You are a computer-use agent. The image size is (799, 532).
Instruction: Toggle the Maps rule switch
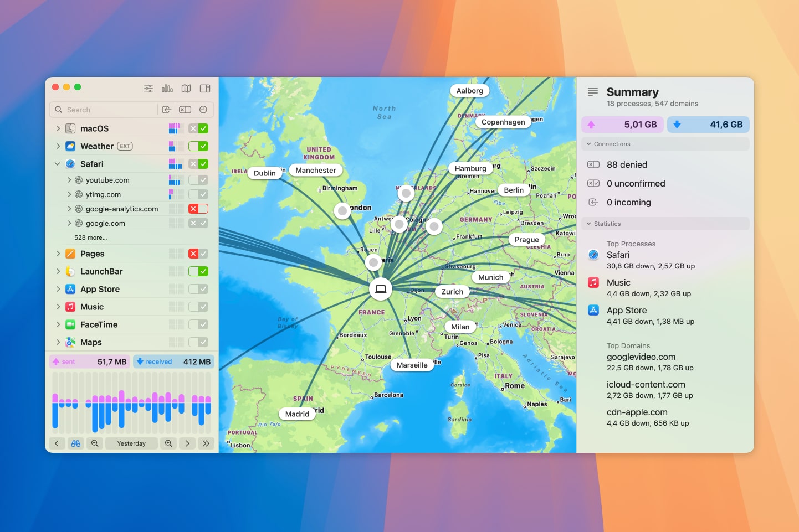point(198,342)
